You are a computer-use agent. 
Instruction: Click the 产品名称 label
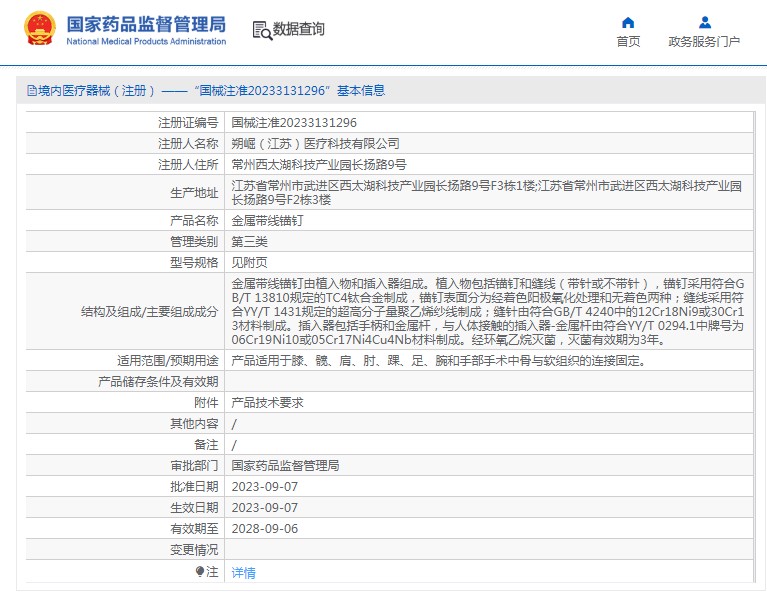(x=194, y=221)
